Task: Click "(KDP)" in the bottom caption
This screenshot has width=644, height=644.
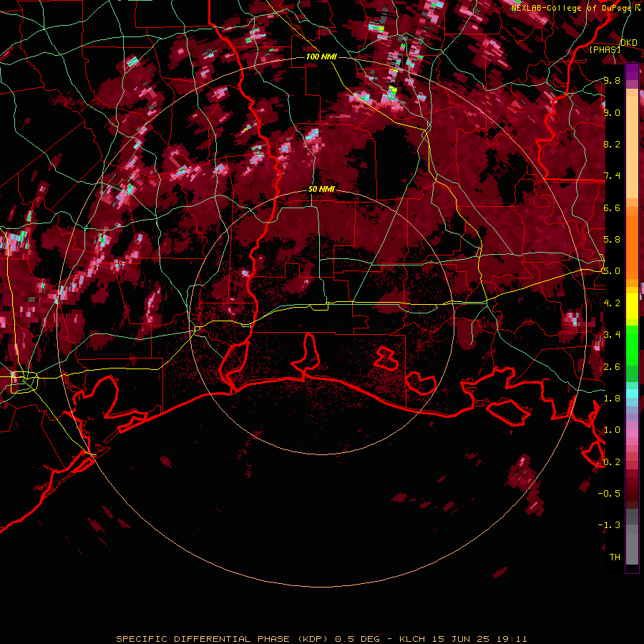Action: 313,639
